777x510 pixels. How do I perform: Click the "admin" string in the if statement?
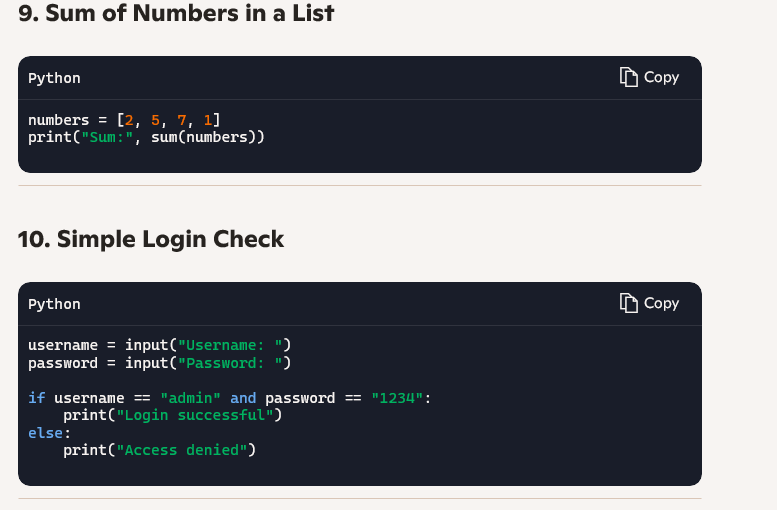click(x=190, y=398)
